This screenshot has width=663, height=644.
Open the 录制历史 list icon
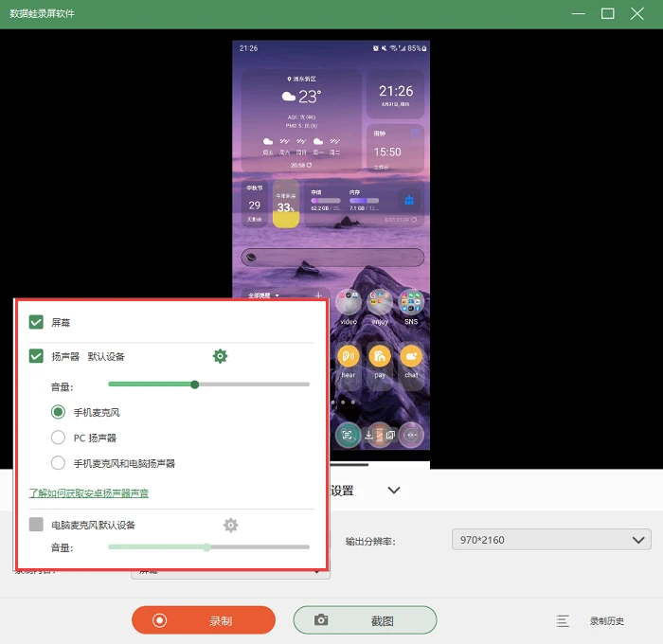point(563,620)
